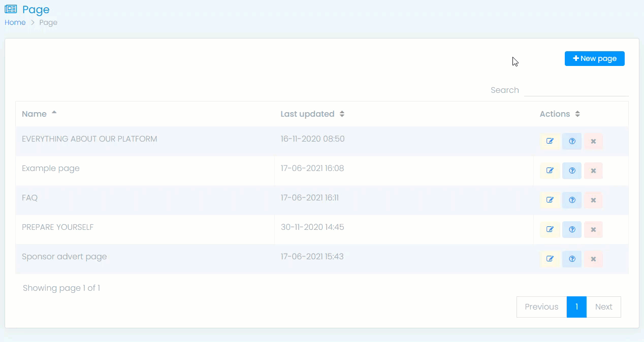The width and height of the screenshot is (644, 342).
Task: Click date 17-06-2021 16:11
Action: pos(310,197)
